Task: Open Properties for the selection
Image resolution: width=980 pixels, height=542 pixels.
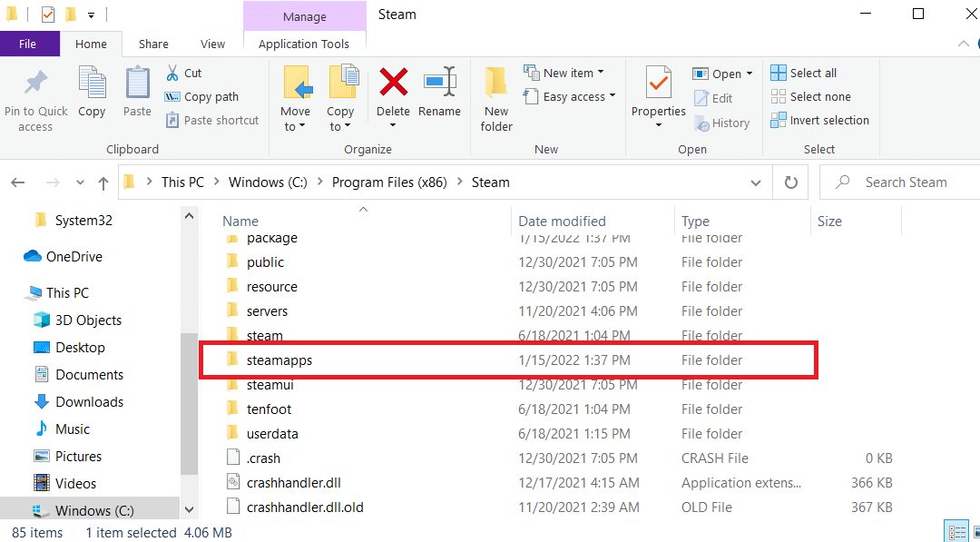Action: [x=658, y=95]
